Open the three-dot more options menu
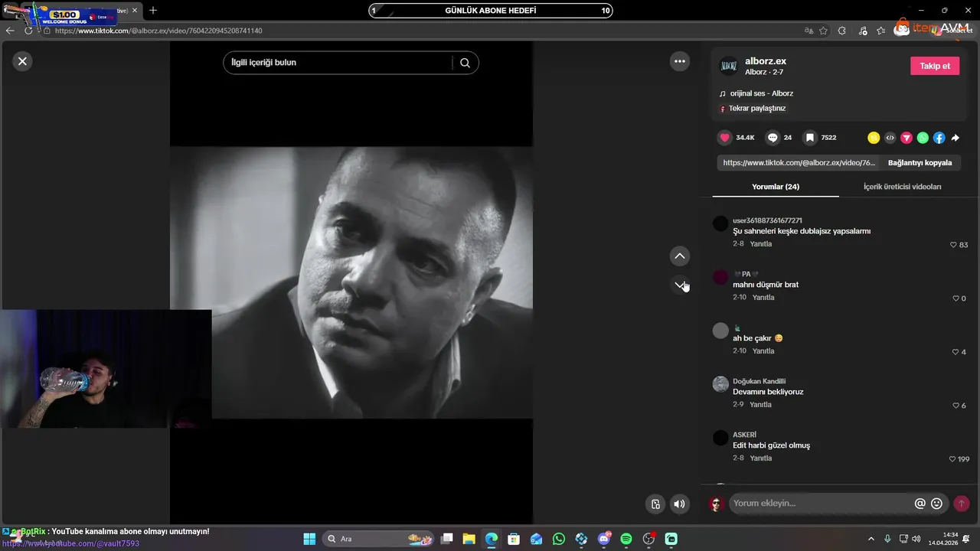This screenshot has width=980, height=551. tap(679, 61)
